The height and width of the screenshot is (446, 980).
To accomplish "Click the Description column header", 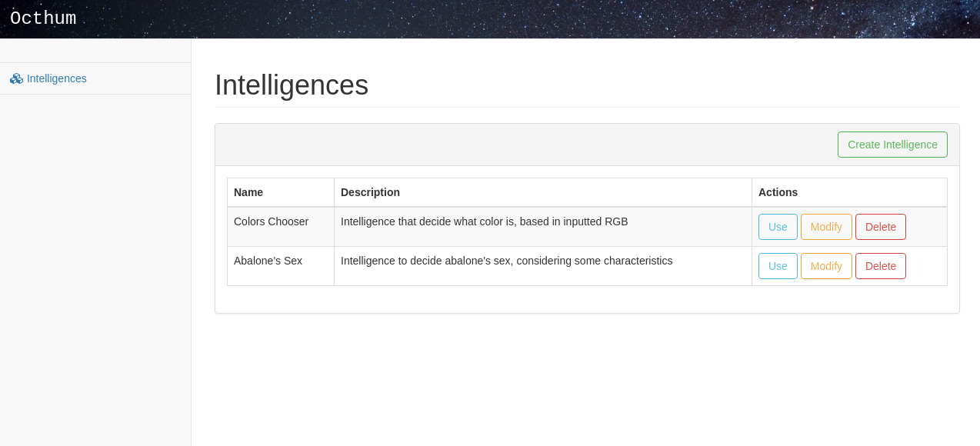I will pos(370,192).
